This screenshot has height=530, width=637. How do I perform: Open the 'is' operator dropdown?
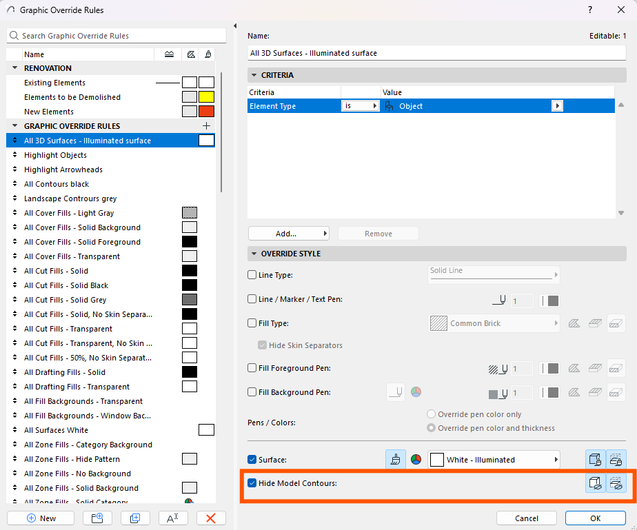pos(360,106)
